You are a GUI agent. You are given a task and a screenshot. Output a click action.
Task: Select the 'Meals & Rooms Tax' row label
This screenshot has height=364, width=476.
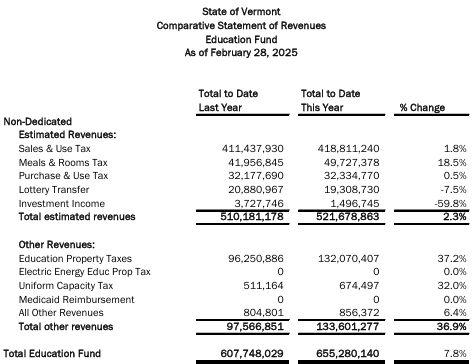click(63, 163)
